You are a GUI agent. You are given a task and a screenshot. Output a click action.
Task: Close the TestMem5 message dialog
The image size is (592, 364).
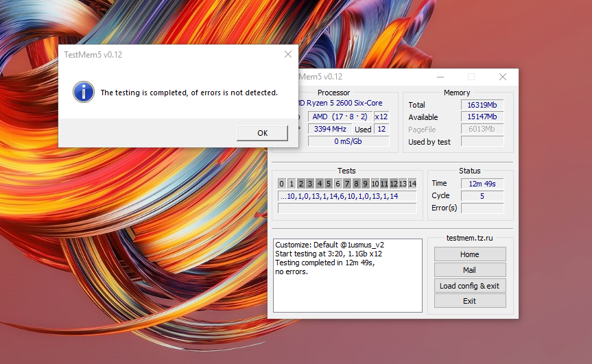point(288,54)
